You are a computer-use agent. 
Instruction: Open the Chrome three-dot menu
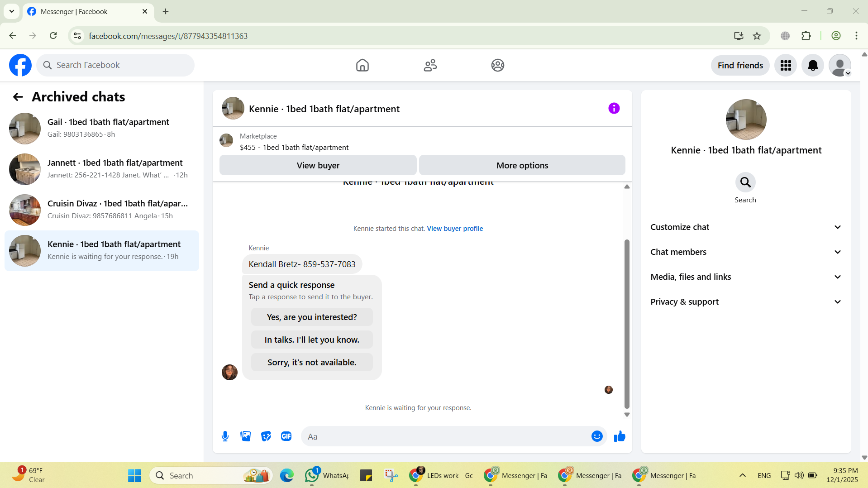856,36
